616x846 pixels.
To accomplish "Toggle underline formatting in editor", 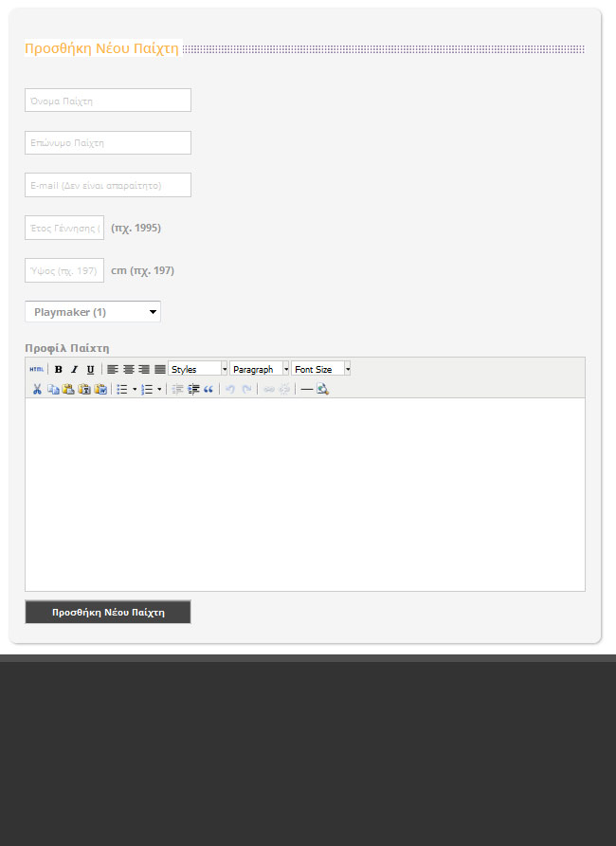I will point(90,369).
